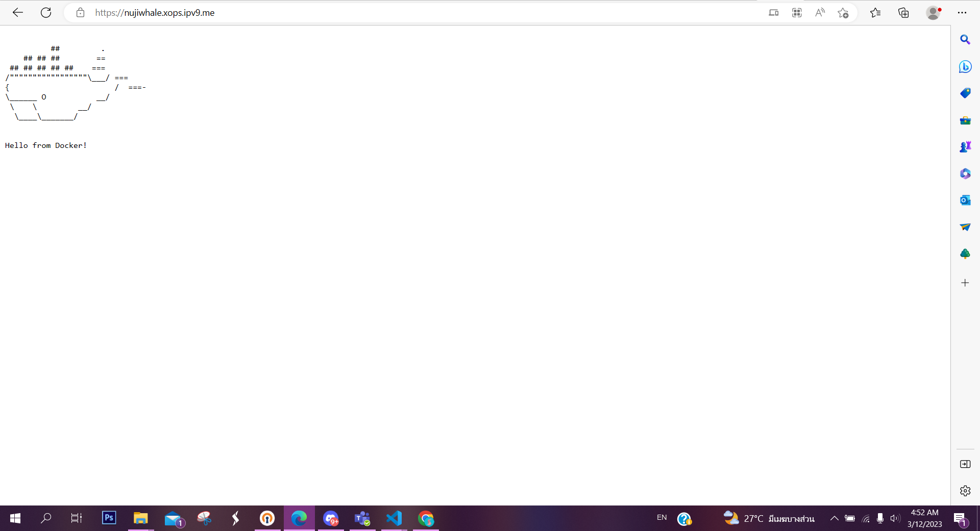Open the Favorites list icon
The image size is (980, 531).
[875, 13]
